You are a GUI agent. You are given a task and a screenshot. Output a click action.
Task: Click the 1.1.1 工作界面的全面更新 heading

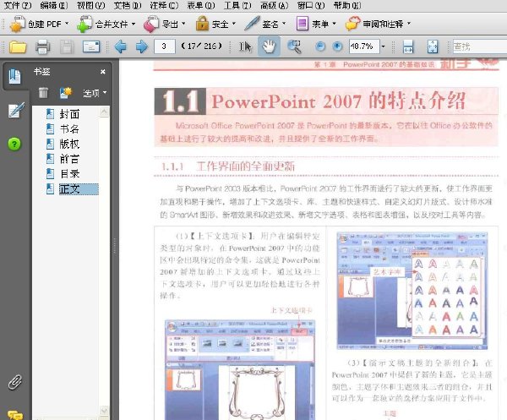tap(228, 166)
